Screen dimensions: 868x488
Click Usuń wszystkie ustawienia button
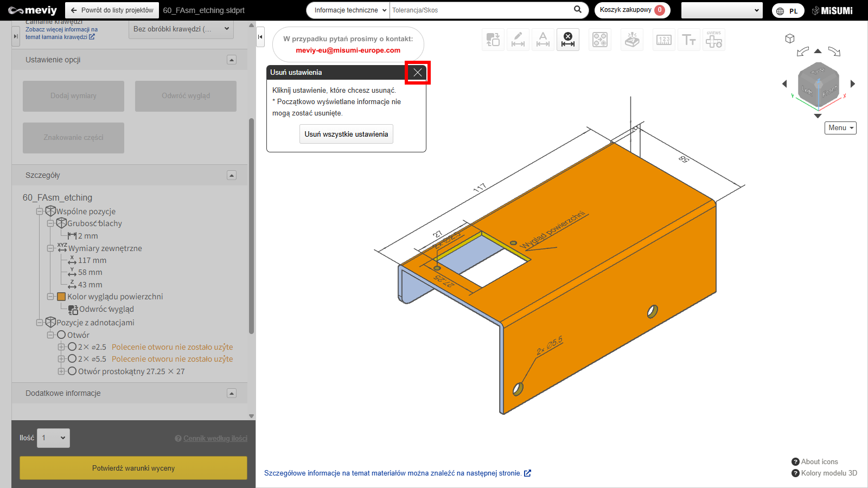tap(346, 134)
